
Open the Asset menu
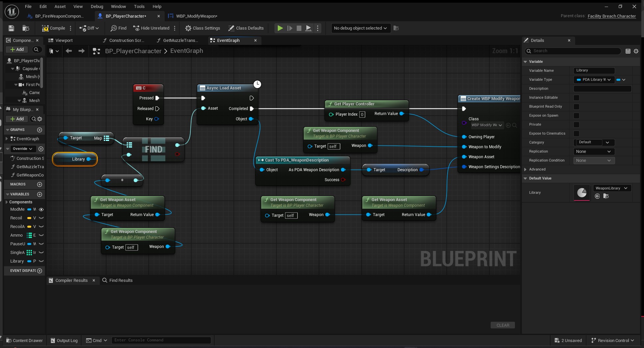tap(60, 6)
